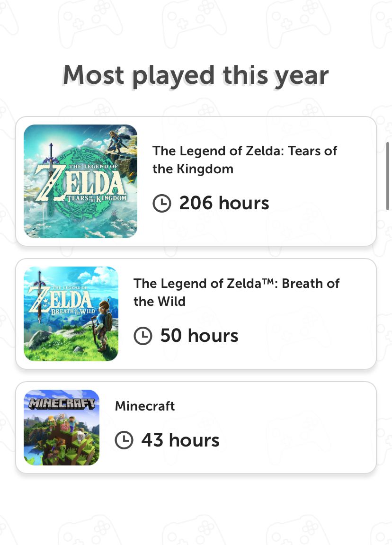Screen dimensions: 392x545
Task: Open the Tears of the Kingdom cover thumbnail
Action: click(x=80, y=181)
